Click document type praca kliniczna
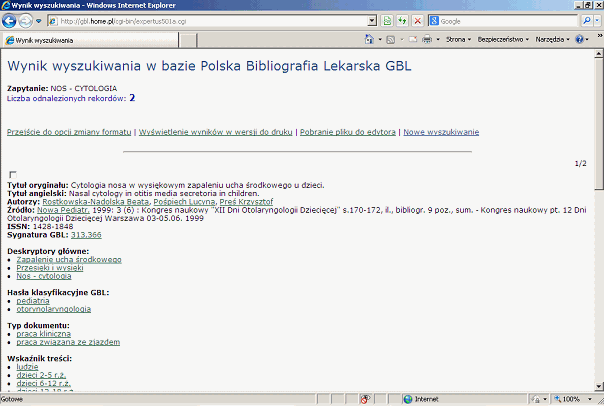This screenshot has width=604, height=406. [44, 334]
